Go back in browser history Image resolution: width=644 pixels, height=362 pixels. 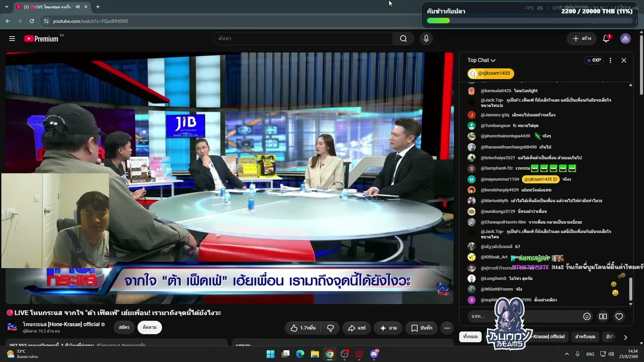point(8,21)
